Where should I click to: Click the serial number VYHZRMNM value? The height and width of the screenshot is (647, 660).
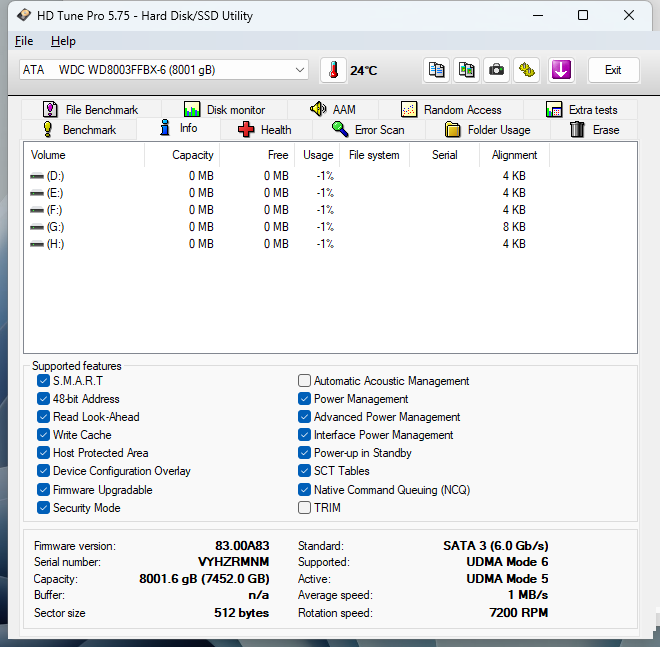point(233,562)
